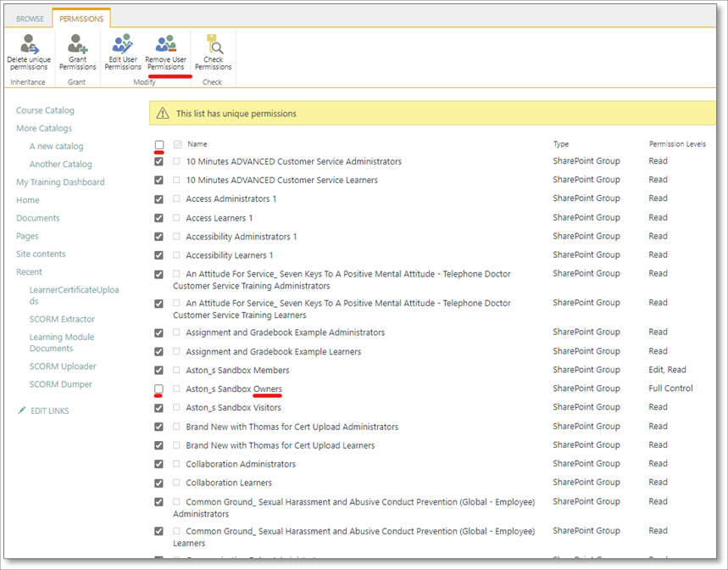Viewport: 728px width, 570px height.
Task: Click the Full Control permission level text
Action: tap(670, 388)
